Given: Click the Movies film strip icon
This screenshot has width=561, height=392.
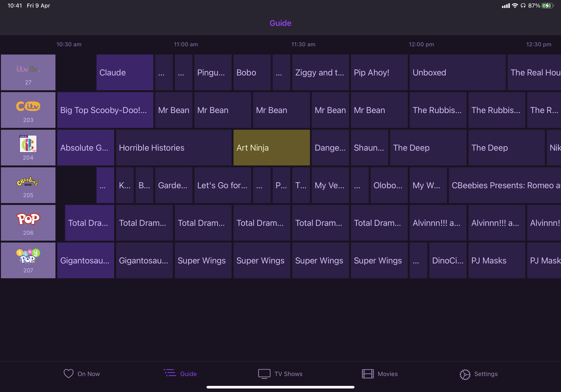Looking at the screenshot, I should (x=367, y=374).
